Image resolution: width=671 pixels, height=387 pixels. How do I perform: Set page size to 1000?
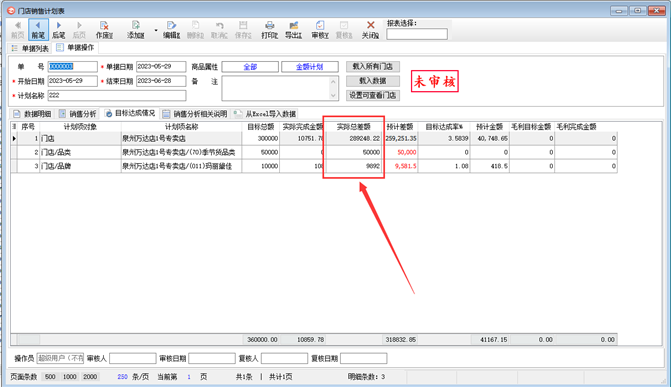coord(69,377)
